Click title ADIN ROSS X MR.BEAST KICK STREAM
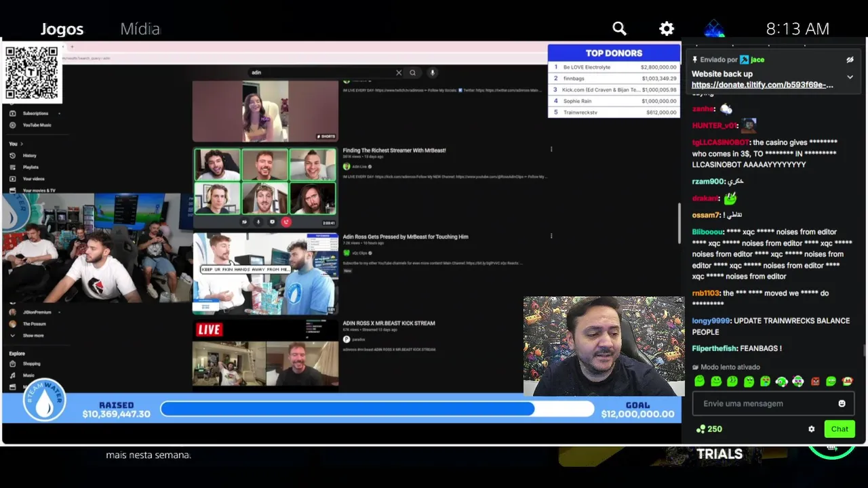Viewport: 868px width, 488px height. pyautogui.click(x=389, y=323)
